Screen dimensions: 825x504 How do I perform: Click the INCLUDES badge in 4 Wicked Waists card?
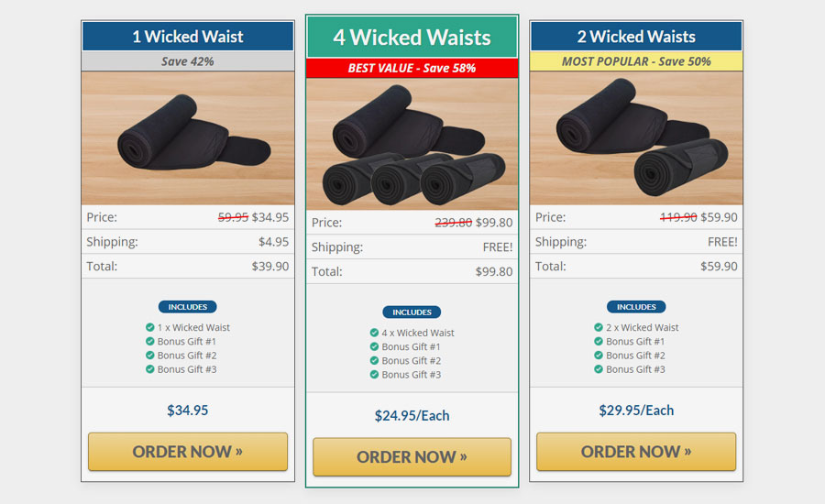click(412, 312)
